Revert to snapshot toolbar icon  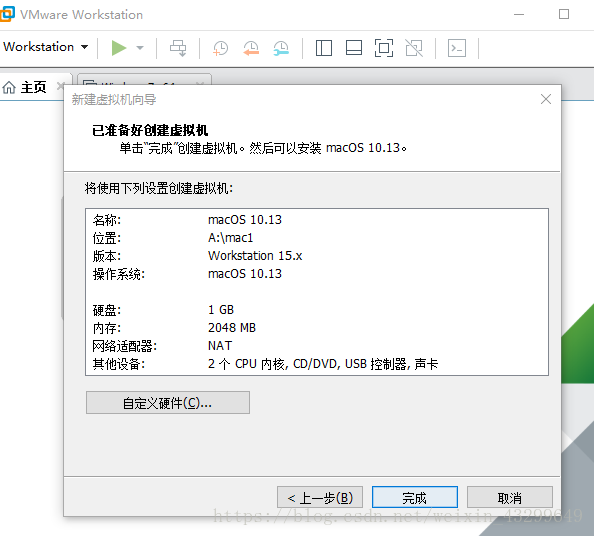click(x=251, y=48)
